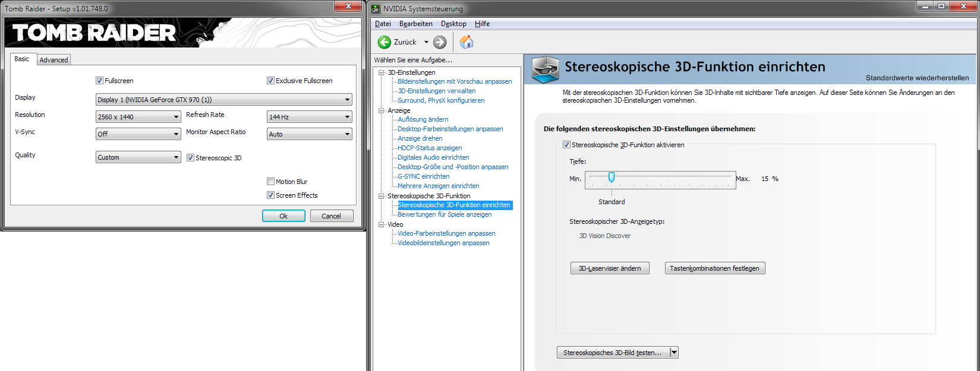Open the Refresh Rate dropdown showing 144 Hz
The width and height of the screenshot is (980, 371).
click(x=309, y=117)
